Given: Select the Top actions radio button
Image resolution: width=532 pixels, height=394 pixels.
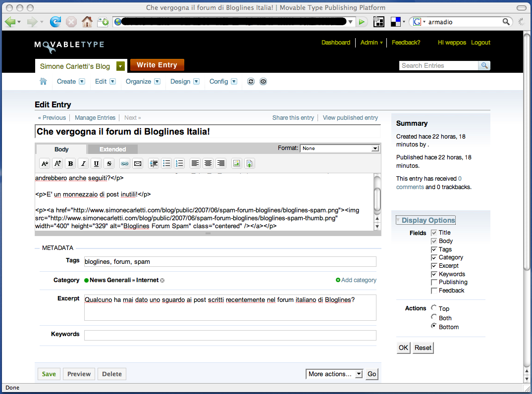Looking at the screenshot, I should (x=433, y=307).
